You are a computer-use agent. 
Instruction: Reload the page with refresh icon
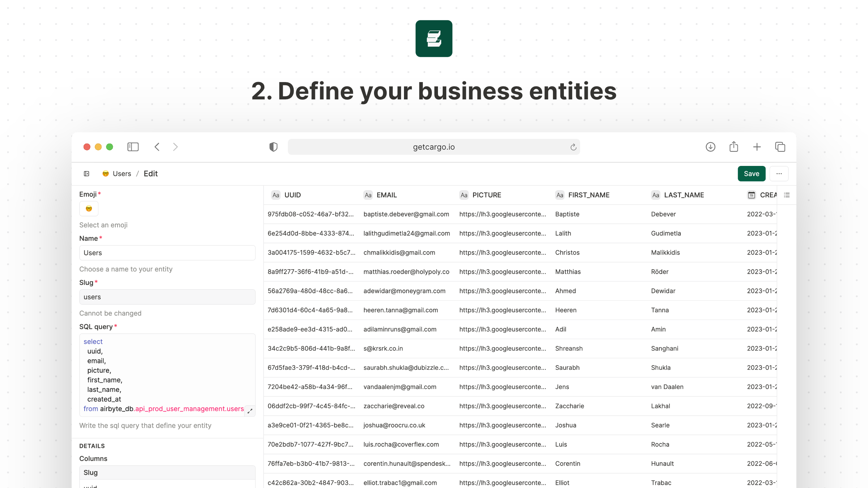click(x=573, y=147)
